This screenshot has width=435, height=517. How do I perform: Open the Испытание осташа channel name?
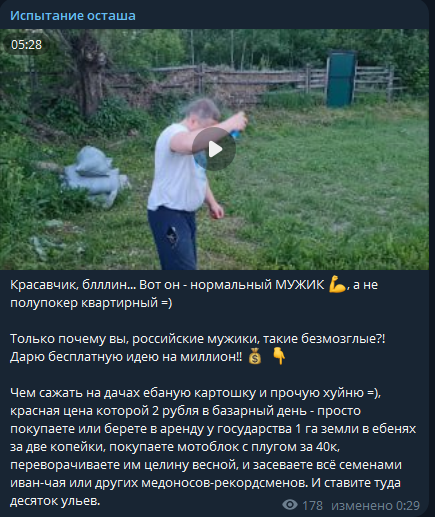tap(73, 16)
